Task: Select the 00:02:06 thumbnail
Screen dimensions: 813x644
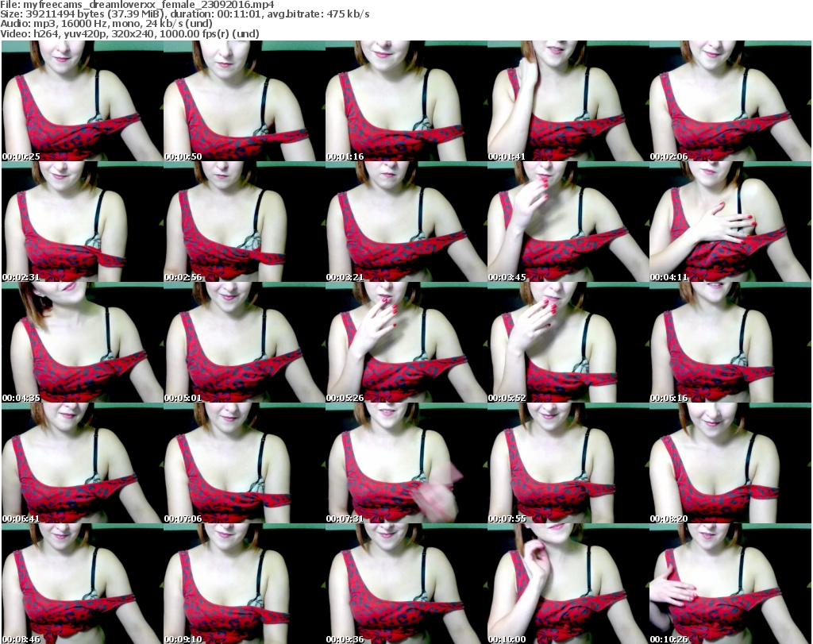Action: (730, 102)
